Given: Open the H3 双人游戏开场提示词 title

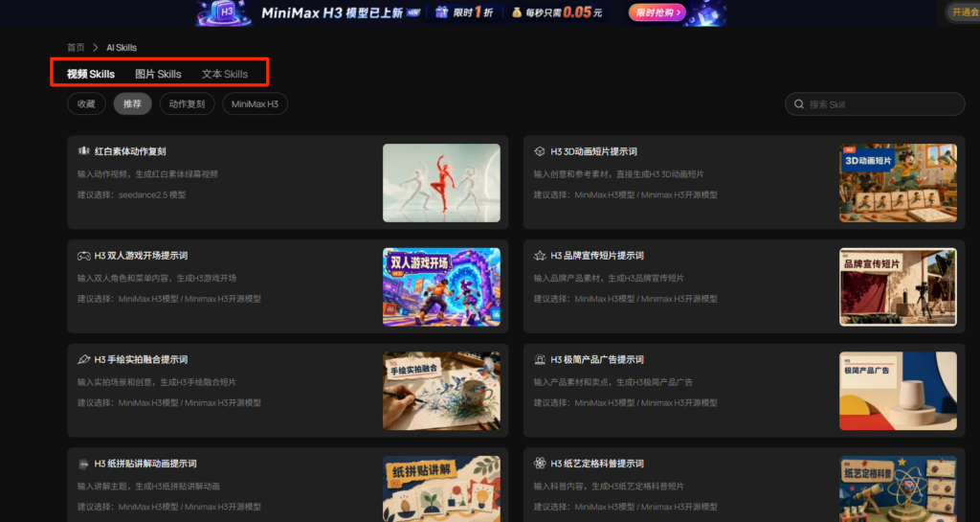Looking at the screenshot, I should click(141, 256).
